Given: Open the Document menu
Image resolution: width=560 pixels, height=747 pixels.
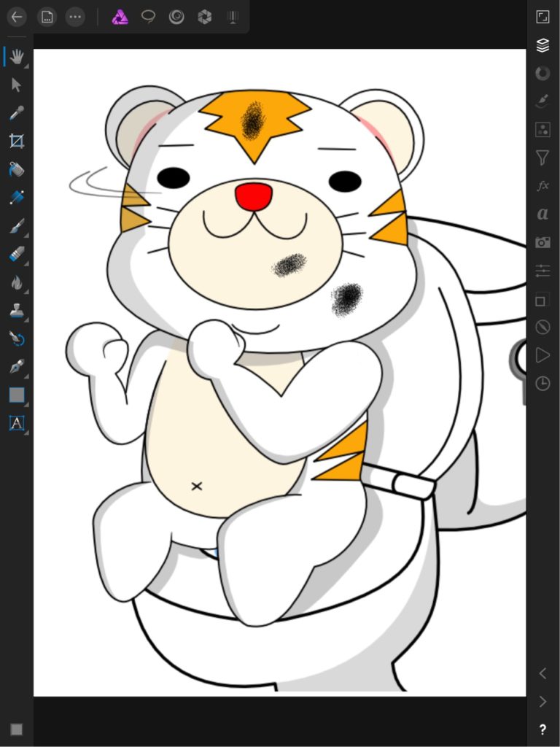Looking at the screenshot, I should tap(47, 17).
